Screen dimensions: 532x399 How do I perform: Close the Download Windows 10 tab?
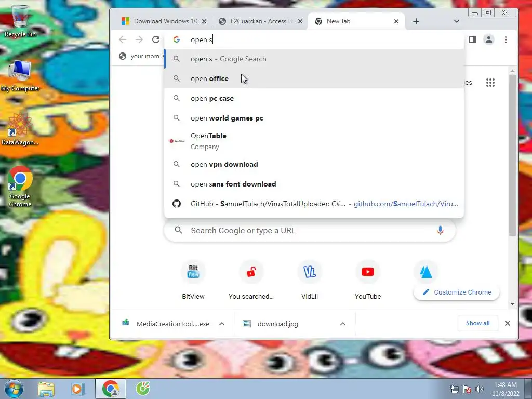click(x=204, y=21)
